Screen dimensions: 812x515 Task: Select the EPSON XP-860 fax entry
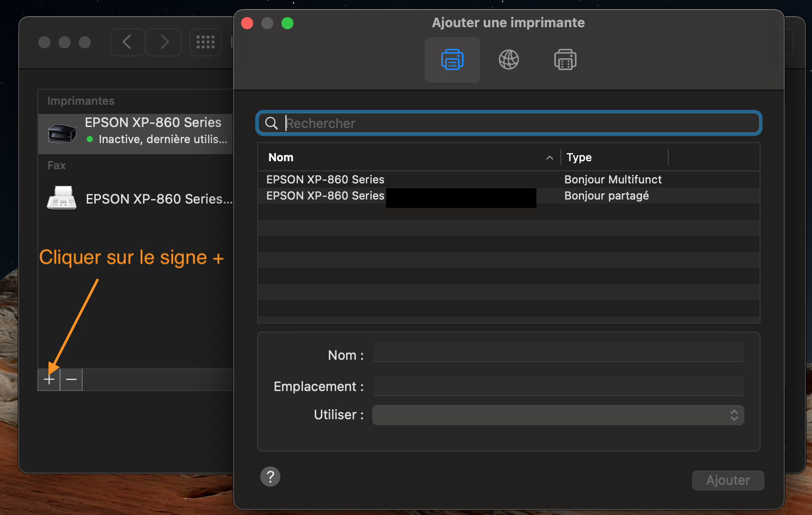click(x=136, y=199)
